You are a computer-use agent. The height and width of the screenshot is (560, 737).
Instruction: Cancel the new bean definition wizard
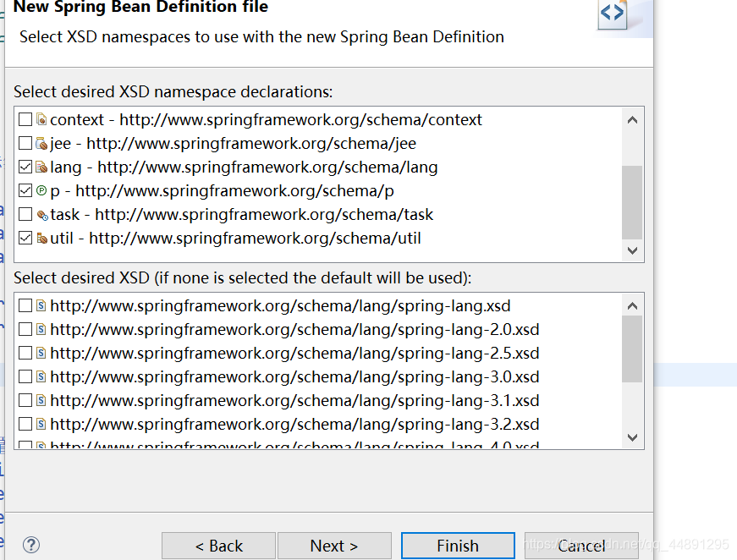pos(581,546)
